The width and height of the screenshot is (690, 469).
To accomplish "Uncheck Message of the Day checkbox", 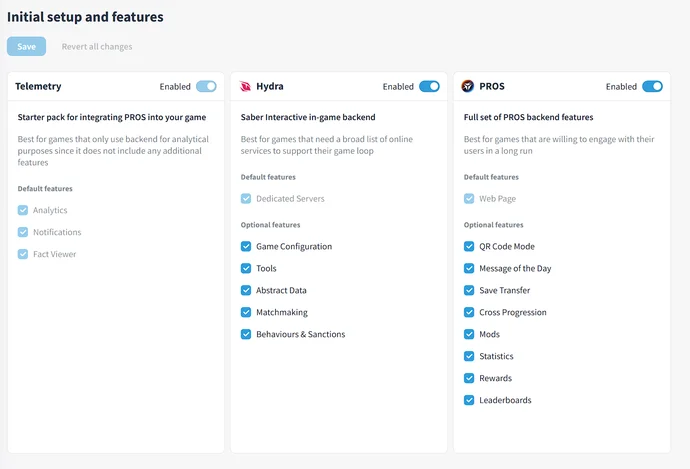I will [x=469, y=268].
